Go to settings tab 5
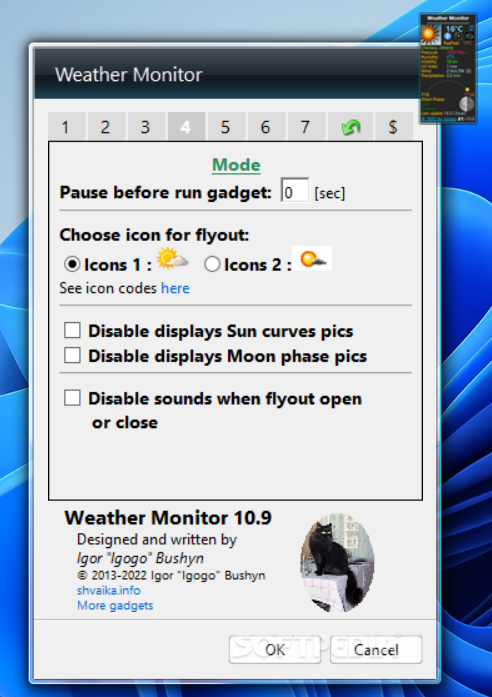Screen dimensions: 492x697 pos(226,127)
